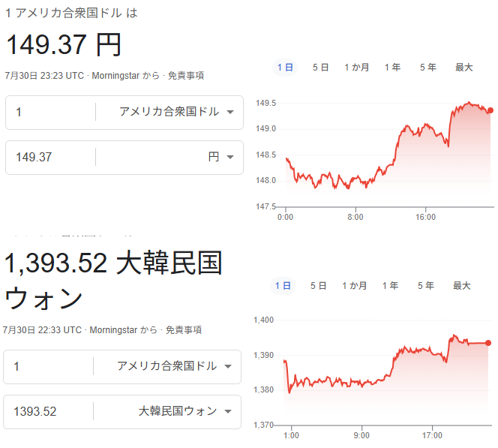Select the 1日 tab on the won chart
Image resolution: width=498 pixels, height=448 pixels.
[283, 286]
